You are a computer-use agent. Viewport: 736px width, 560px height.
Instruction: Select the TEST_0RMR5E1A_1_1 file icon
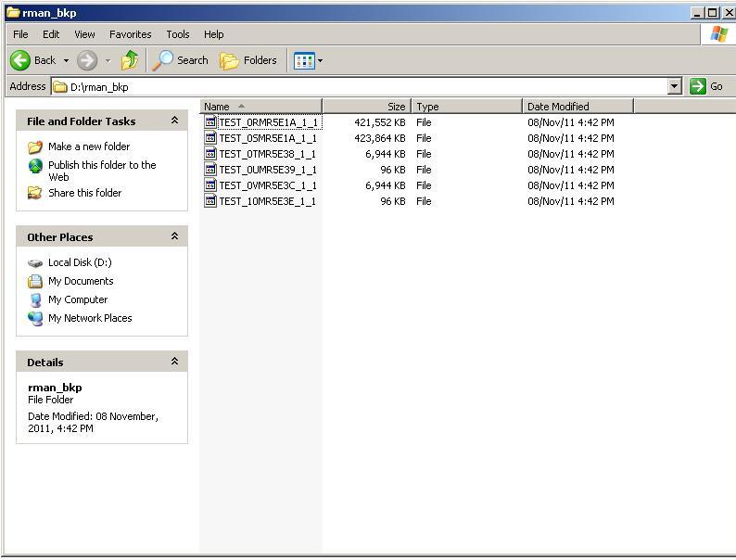[x=210, y=122]
